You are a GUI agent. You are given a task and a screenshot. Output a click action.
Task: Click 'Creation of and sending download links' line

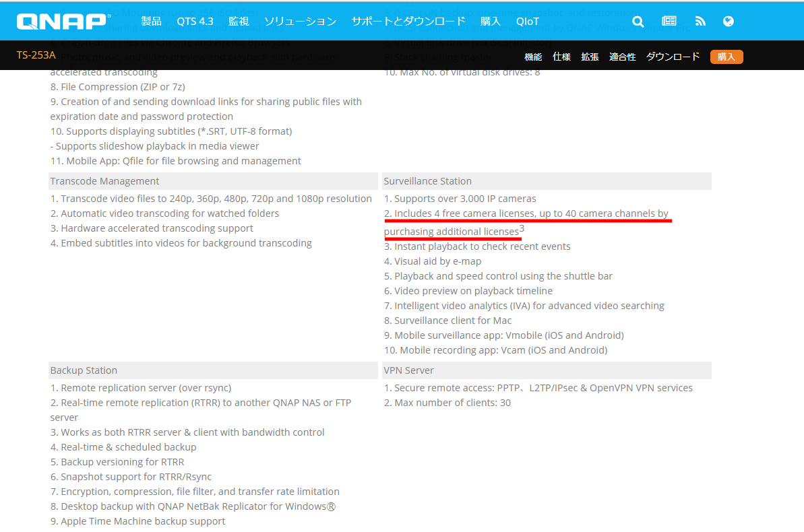206,109
